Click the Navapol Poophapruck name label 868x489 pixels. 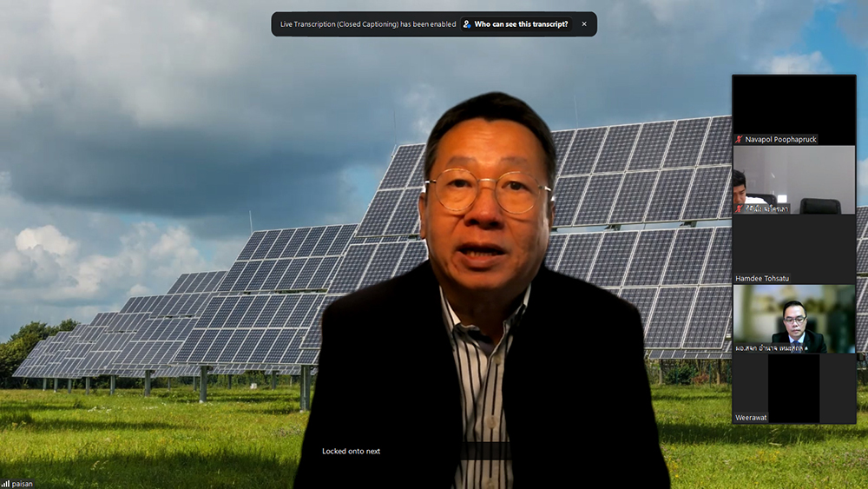780,139
